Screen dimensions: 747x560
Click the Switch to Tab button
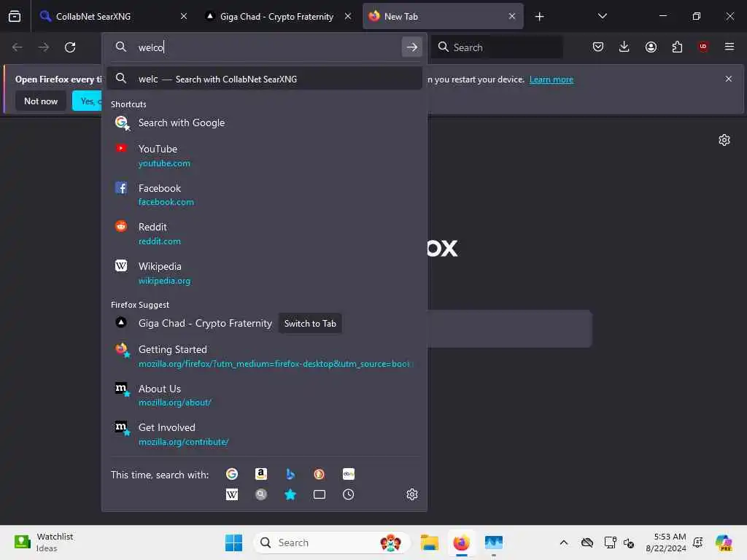click(x=310, y=323)
